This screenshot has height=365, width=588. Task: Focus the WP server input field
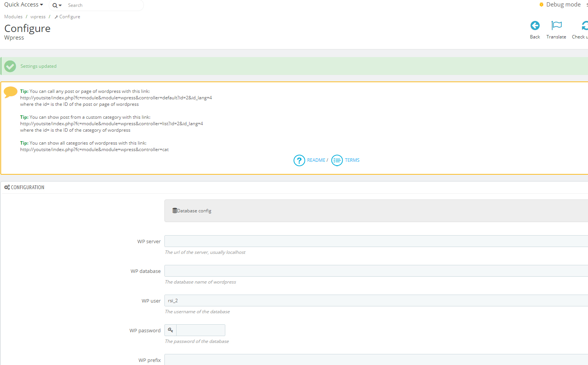[x=376, y=241]
